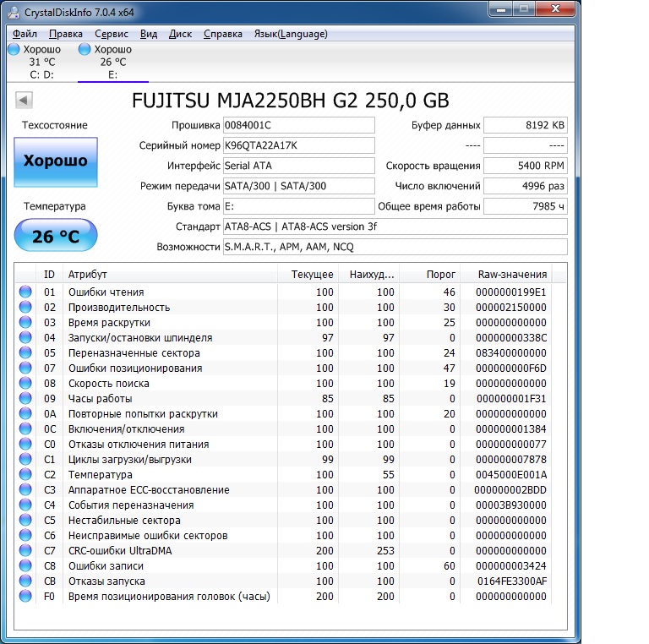Image resolution: width=649 pixels, height=644 pixels.
Task: Click the ATA8-ACS standard field
Action: click(395, 226)
